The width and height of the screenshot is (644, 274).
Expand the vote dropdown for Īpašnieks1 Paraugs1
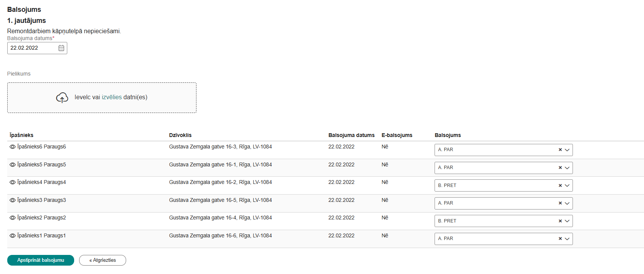coord(567,239)
